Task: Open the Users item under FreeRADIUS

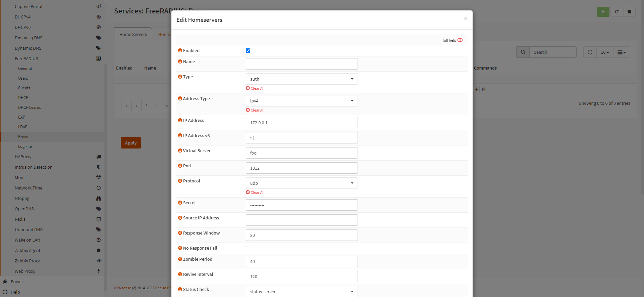Action: click(23, 78)
